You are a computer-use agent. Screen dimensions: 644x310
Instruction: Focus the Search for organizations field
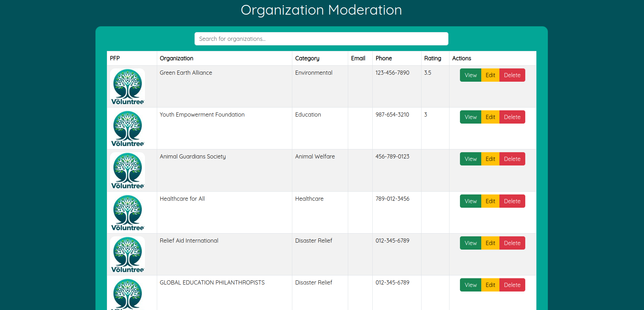[321, 39]
